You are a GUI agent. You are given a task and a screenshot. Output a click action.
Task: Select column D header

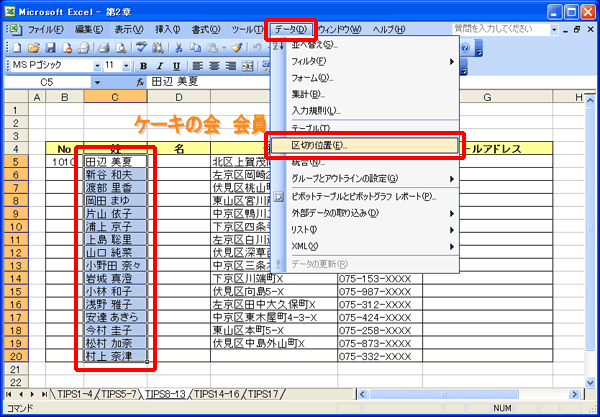(x=179, y=97)
